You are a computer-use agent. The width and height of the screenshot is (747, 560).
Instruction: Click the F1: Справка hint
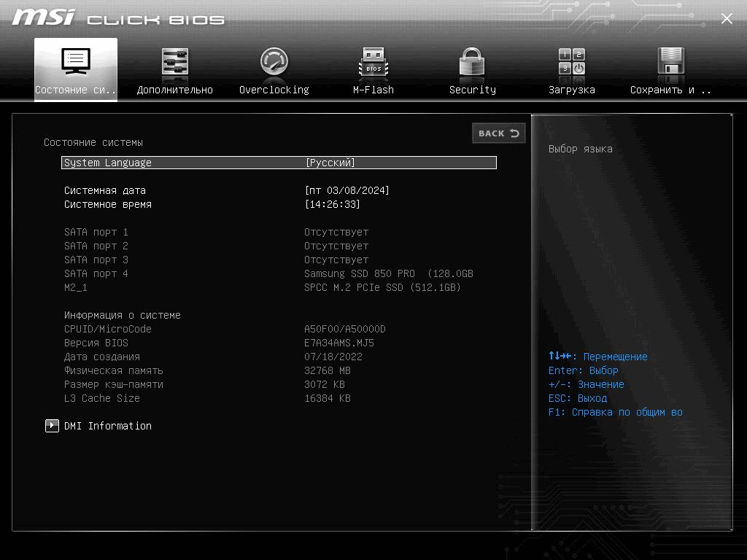click(615, 411)
